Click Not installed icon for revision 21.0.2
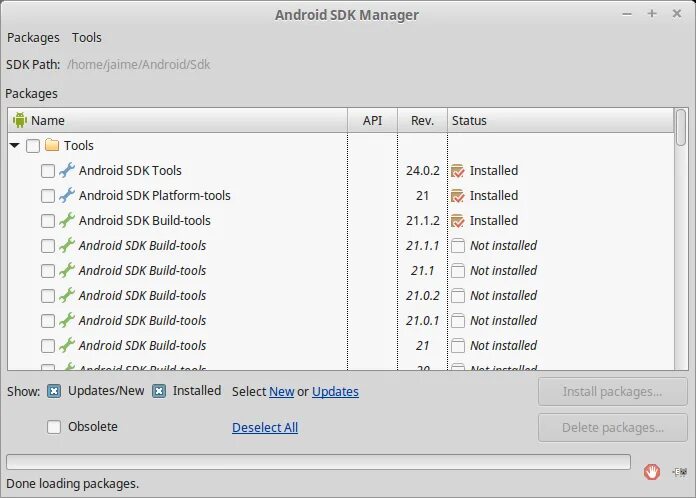Screen dimensions: 696x498 pos(458,296)
